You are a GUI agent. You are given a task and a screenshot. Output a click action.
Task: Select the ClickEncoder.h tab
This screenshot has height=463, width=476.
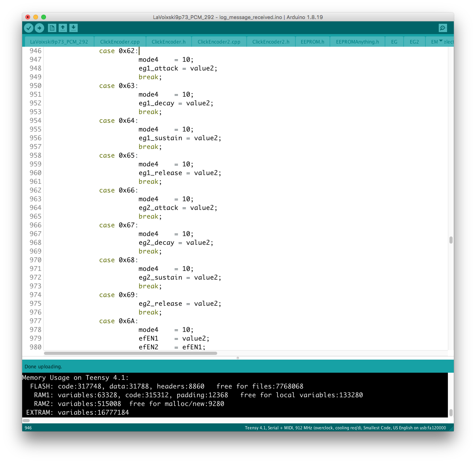point(168,42)
